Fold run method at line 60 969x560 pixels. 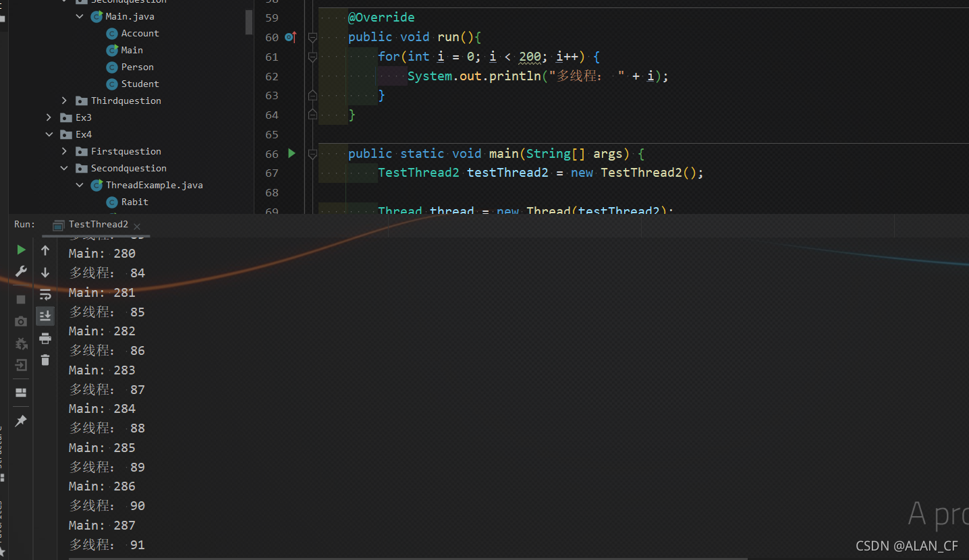coord(312,38)
